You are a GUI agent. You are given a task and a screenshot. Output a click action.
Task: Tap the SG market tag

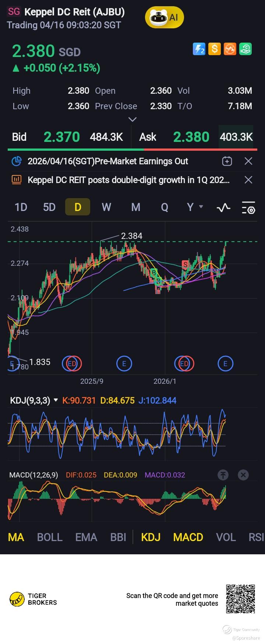(x=14, y=12)
